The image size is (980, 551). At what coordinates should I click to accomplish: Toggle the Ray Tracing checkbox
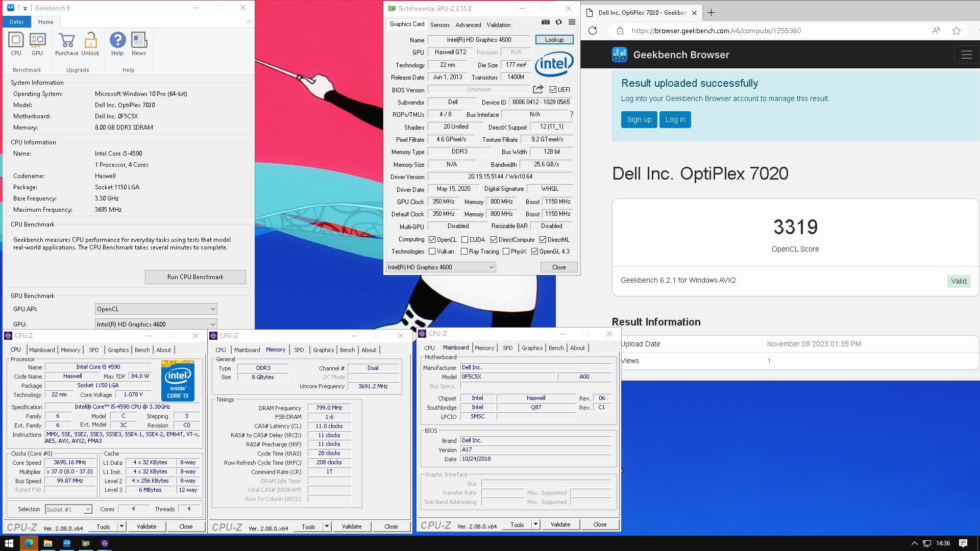(464, 252)
